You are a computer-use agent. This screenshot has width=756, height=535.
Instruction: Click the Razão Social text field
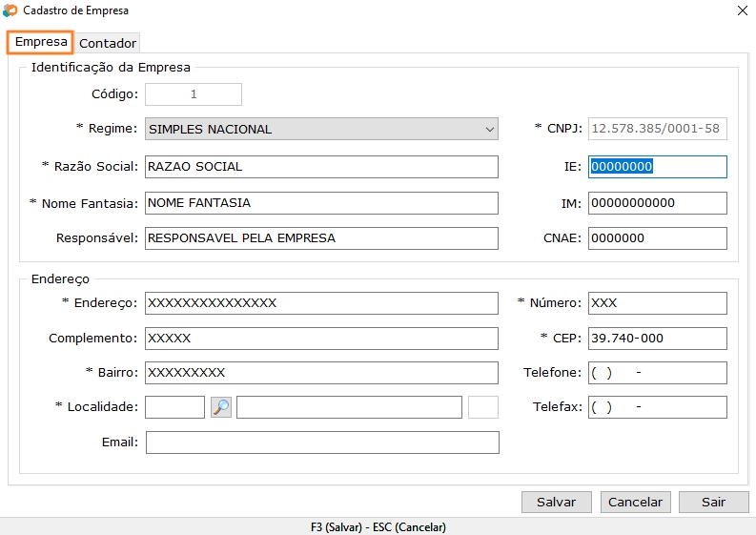[x=321, y=167]
